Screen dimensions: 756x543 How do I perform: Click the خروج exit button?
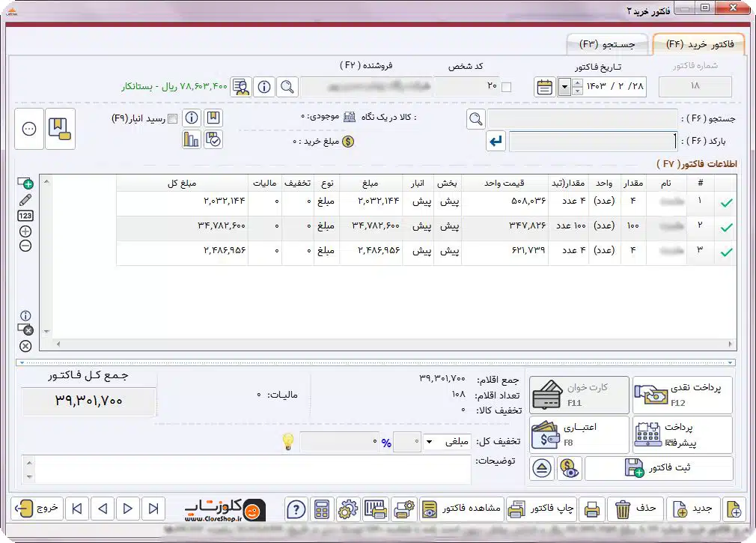click(37, 509)
